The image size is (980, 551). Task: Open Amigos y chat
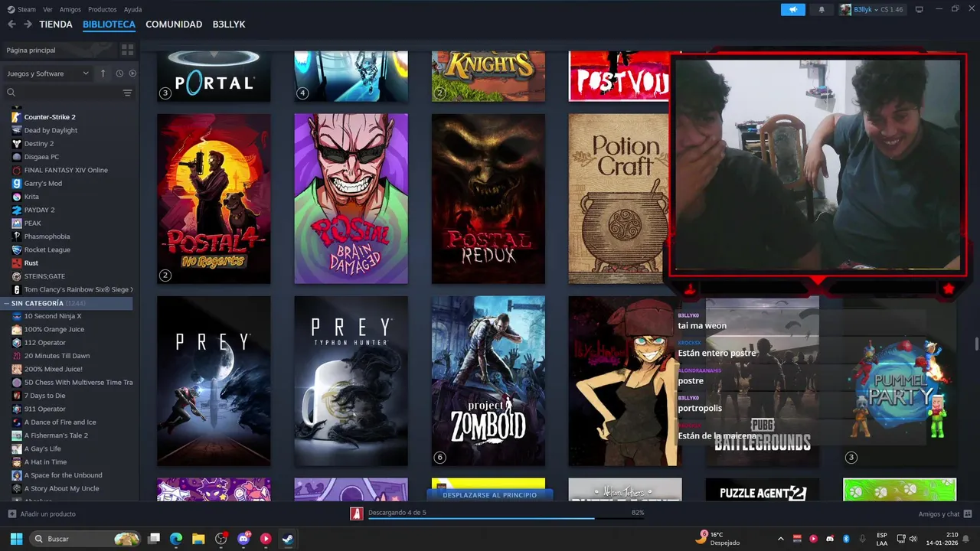point(939,514)
